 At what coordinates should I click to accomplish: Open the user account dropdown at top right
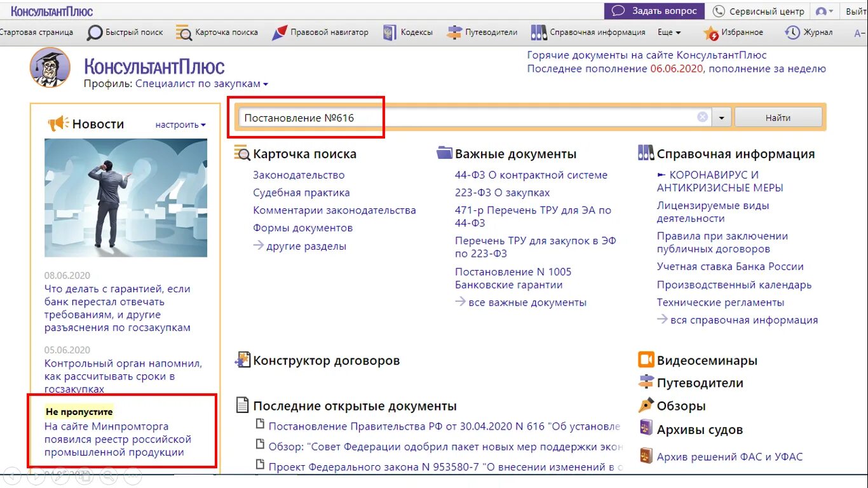[x=825, y=11]
